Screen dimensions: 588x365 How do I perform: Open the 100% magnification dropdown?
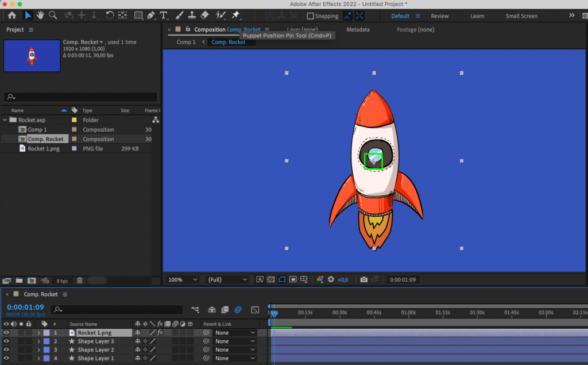coord(181,279)
